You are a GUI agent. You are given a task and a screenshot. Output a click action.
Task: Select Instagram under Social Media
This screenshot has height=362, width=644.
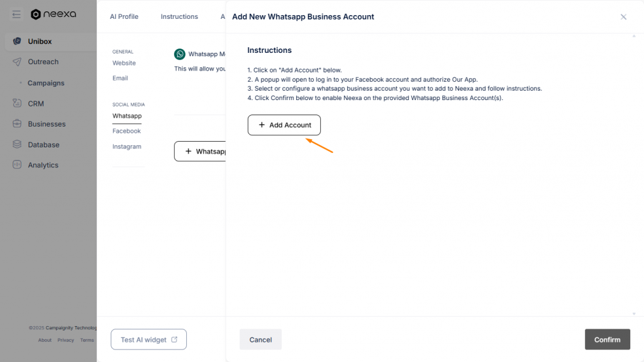(126, 147)
